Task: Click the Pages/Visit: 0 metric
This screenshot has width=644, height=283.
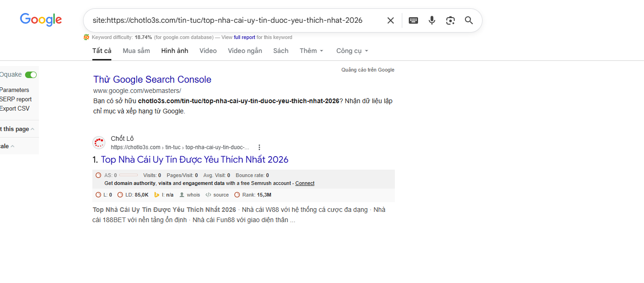Action: [182, 175]
